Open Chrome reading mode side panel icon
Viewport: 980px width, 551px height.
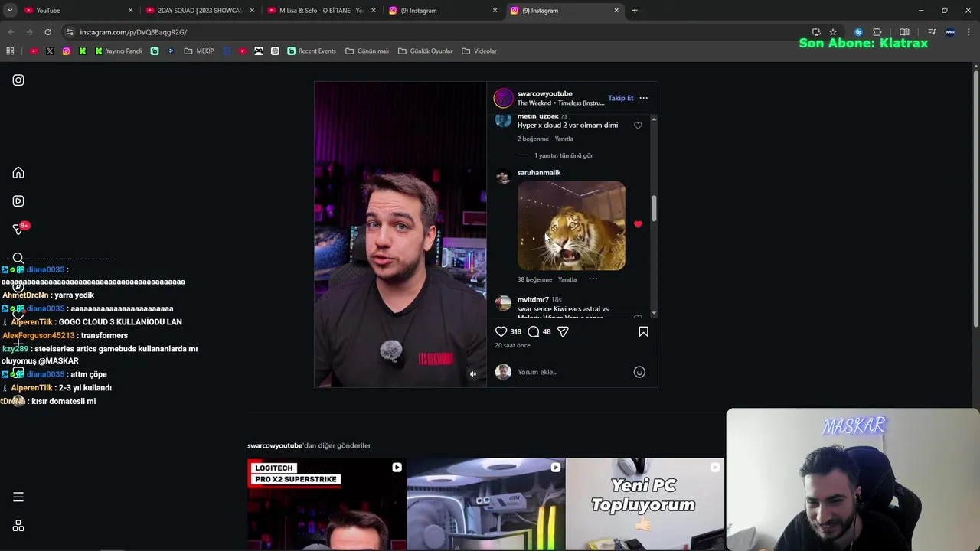point(904,32)
